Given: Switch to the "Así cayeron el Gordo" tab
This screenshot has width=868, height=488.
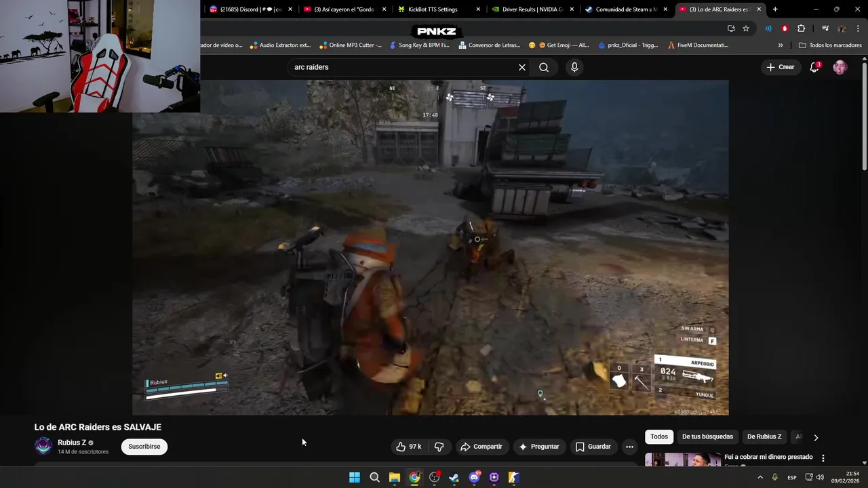Looking at the screenshot, I should (x=344, y=9).
